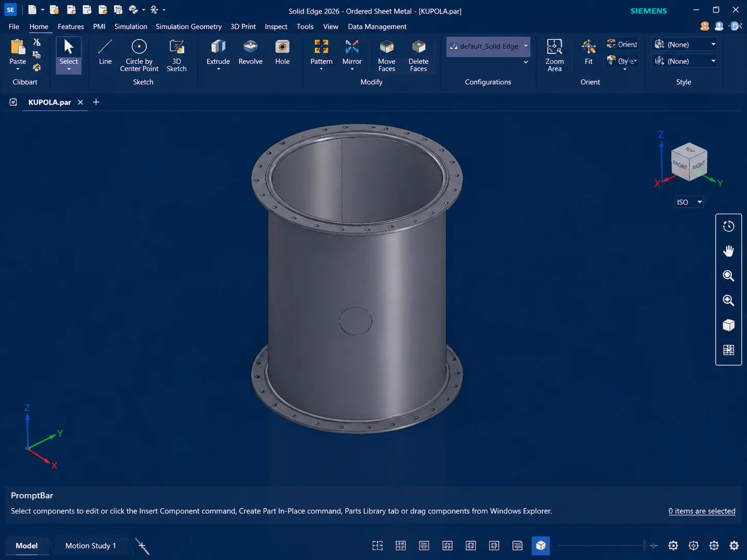Toggle the second bottom status bar icon
Screen dimensions: 747x560
point(401,546)
